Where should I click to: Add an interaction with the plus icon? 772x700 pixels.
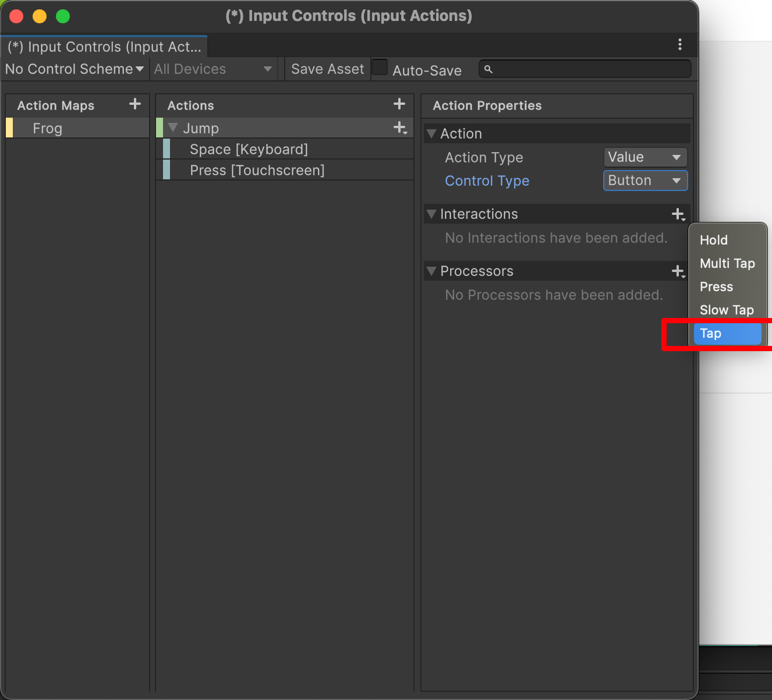(x=678, y=214)
